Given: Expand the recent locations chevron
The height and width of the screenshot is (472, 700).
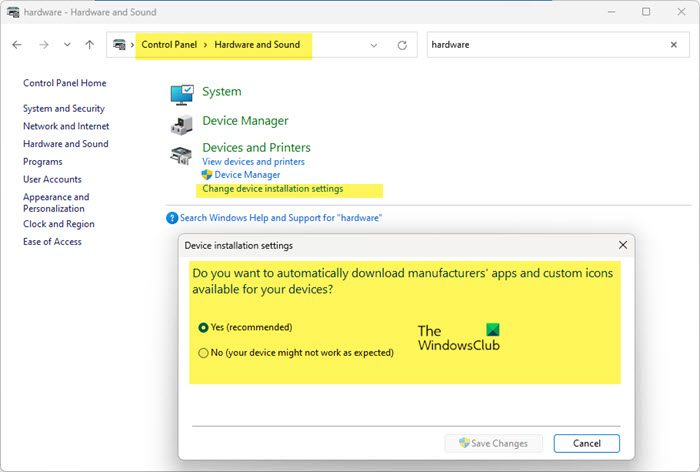Looking at the screenshot, I should pyautogui.click(x=67, y=45).
